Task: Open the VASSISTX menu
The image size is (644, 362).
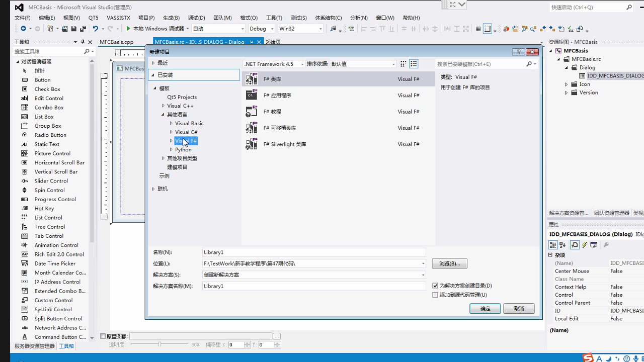Action: pos(119,18)
